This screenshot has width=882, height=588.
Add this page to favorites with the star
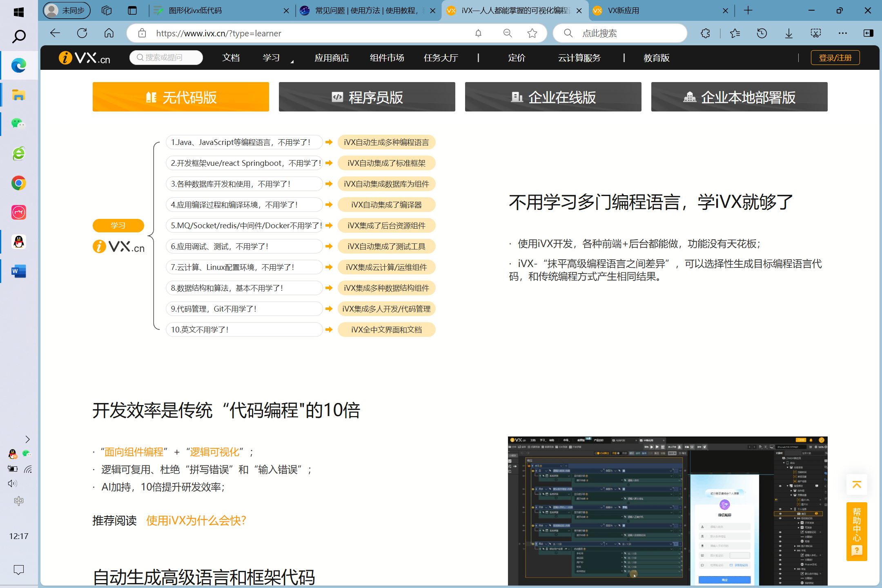click(532, 33)
